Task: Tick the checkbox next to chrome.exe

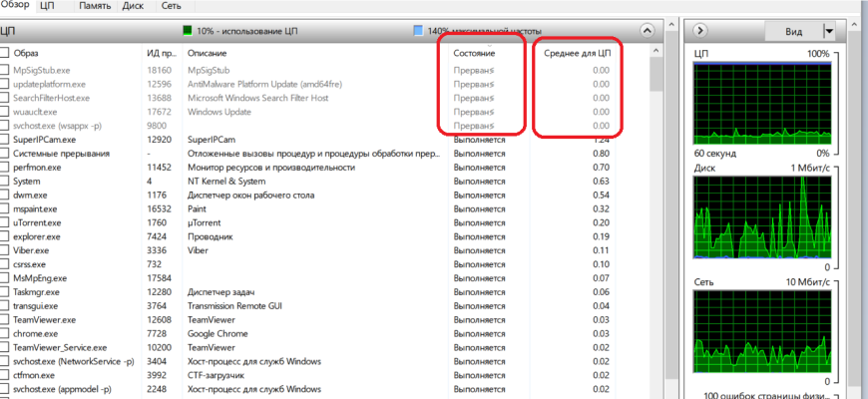Action: pos(4,334)
